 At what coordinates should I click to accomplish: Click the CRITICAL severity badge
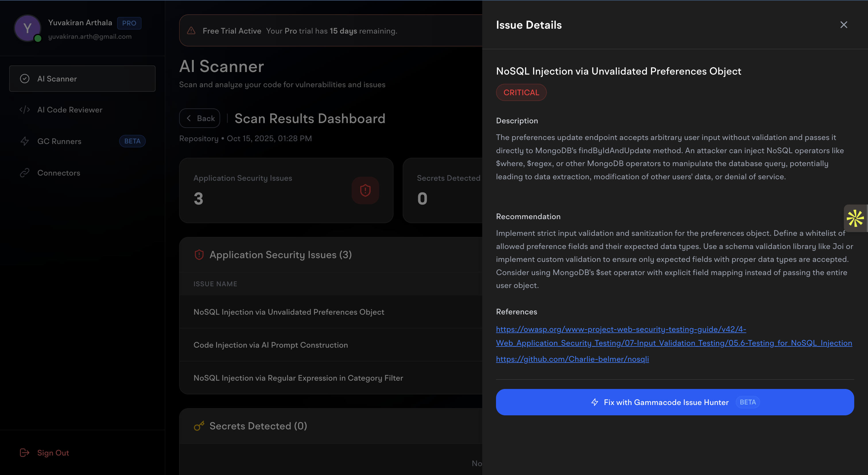pos(521,92)
